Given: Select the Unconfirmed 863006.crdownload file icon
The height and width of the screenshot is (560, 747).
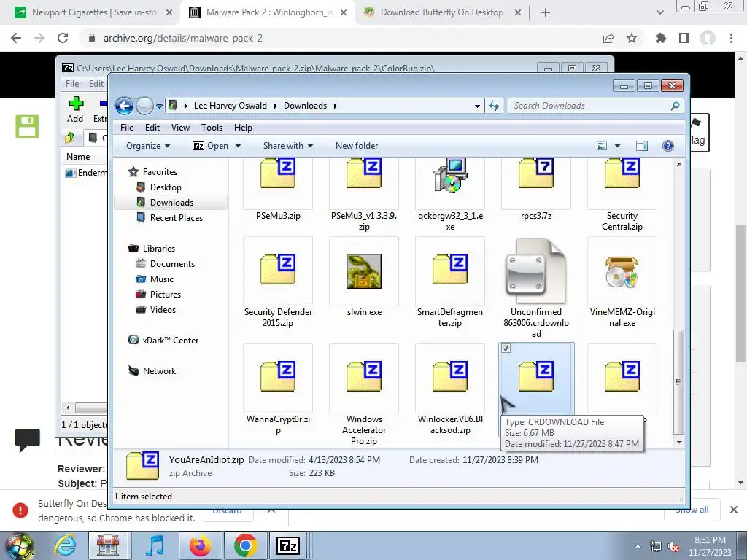Looking at the screenshot, I should pos(536,271).
